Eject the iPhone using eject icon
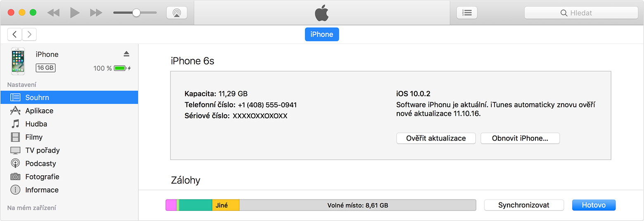Viewport: 644px width, 221px height. [x=126, y=54]
